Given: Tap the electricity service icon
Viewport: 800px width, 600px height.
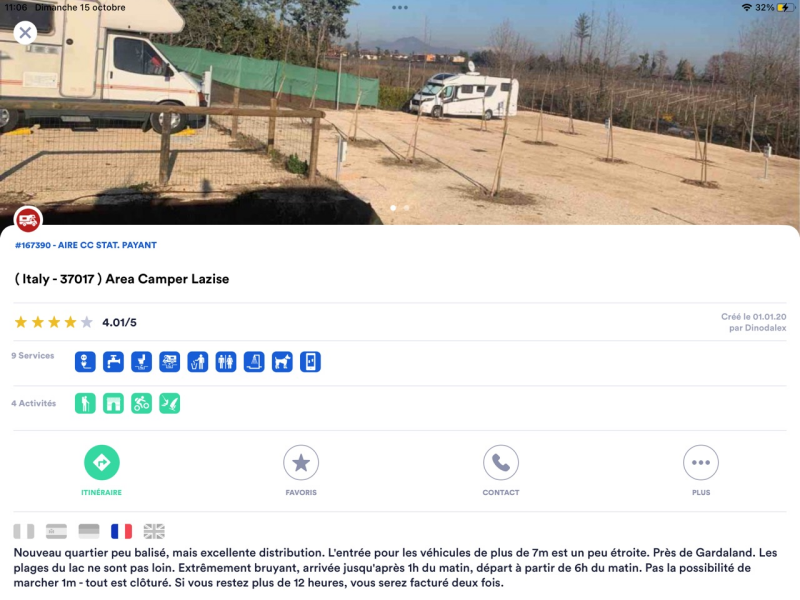Looking at the screenshot, I should 85,362.
